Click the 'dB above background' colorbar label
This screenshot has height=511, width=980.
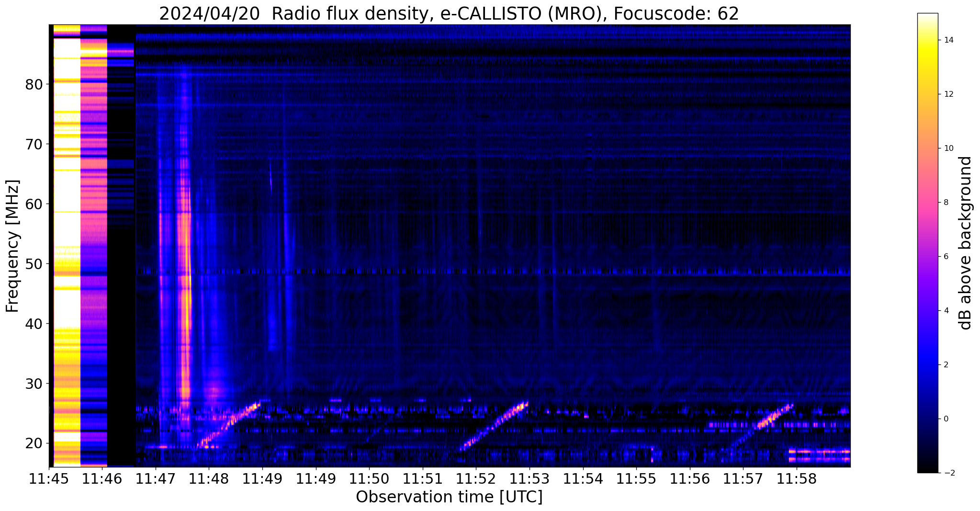(x=966, y=243)
